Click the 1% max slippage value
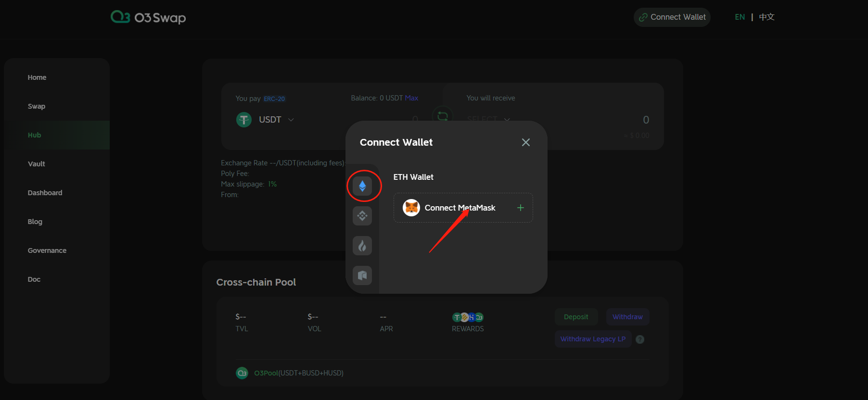The height and width of the screenshot is (400, 868). tap(272, 184)
